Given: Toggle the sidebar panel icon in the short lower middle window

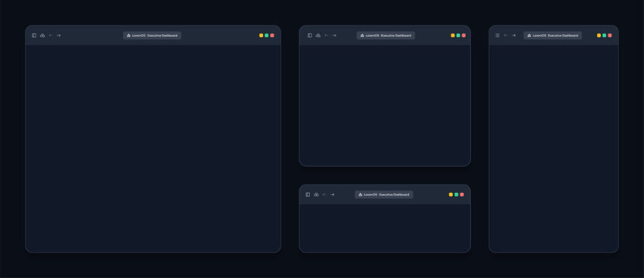Looking at the screenshot, I should pyautogui.click(x=308, y=195).
